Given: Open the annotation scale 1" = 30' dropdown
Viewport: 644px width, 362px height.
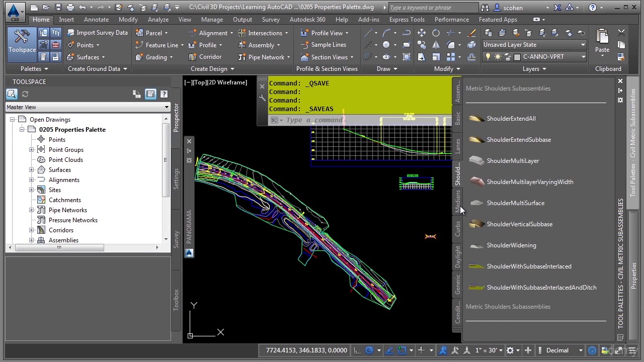Looking at the screenshot, I should (489, 350).
